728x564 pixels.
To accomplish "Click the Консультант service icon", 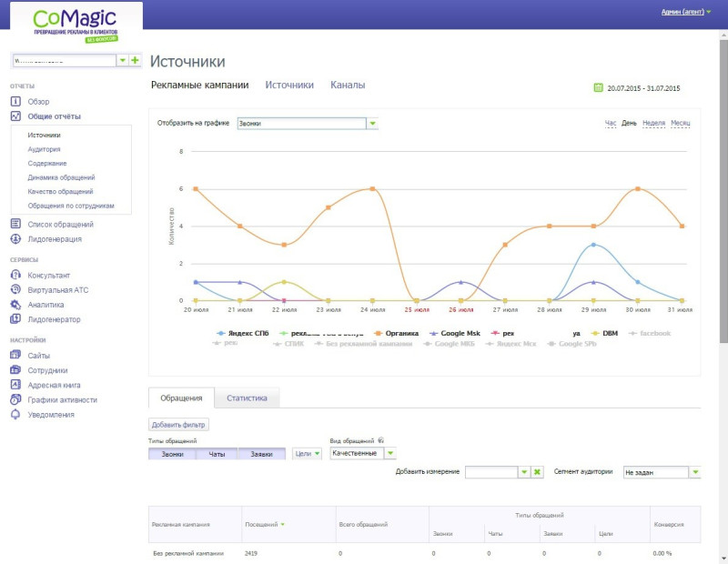I will (15, 275).
